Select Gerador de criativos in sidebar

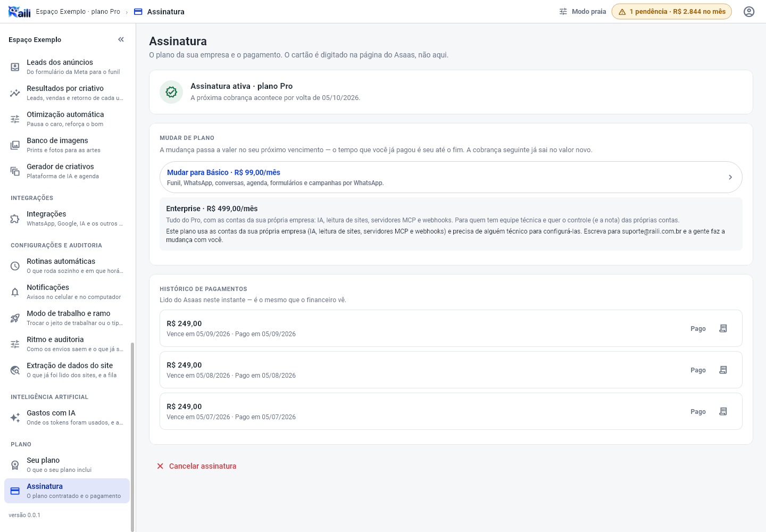(x=67, y=171)
